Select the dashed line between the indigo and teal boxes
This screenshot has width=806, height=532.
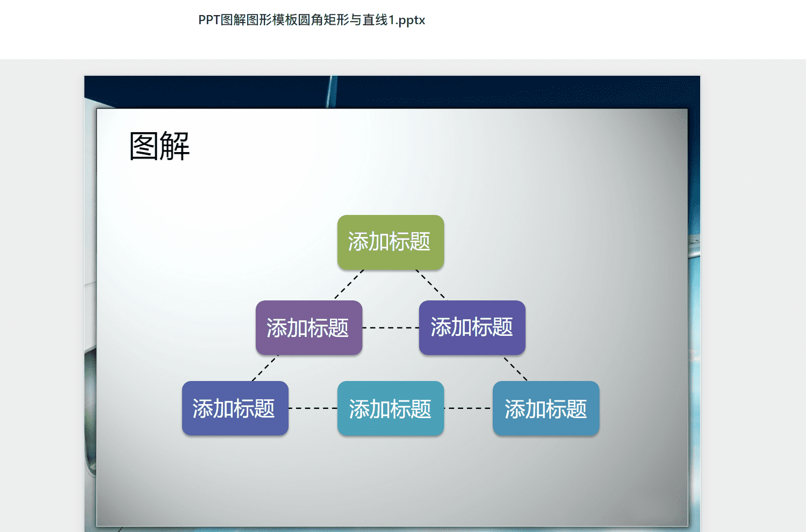coord(313,408)
